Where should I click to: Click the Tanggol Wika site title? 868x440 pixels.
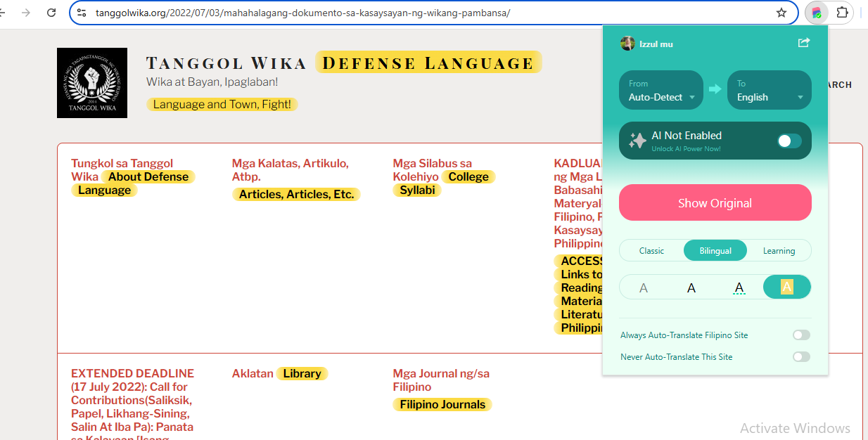tap(226, 63)
